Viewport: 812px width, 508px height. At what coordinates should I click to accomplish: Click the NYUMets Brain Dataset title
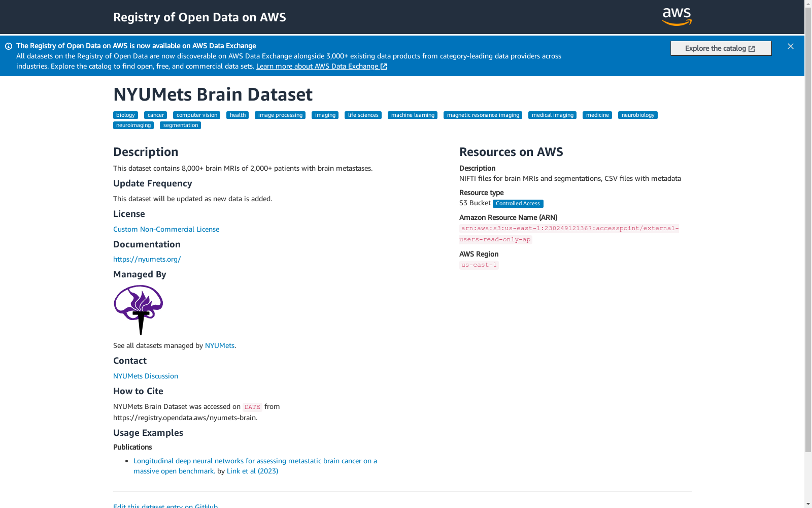(213, 94)
